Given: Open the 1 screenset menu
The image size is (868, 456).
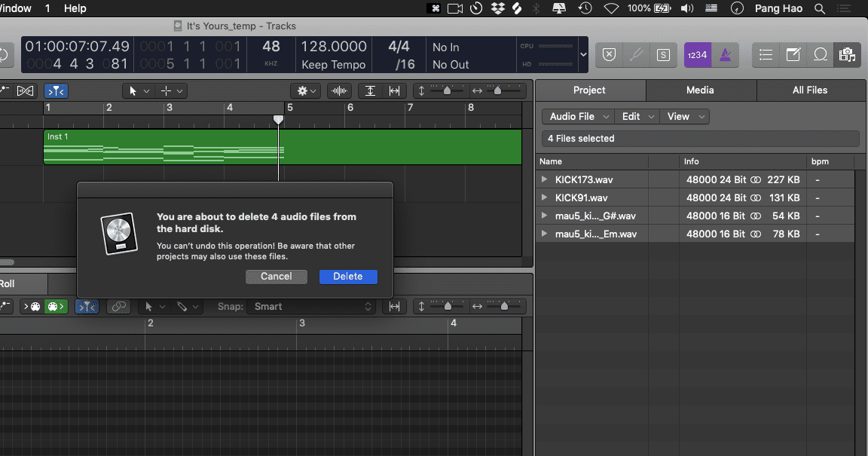Looking at the screenshot, I should click(47, 8).
